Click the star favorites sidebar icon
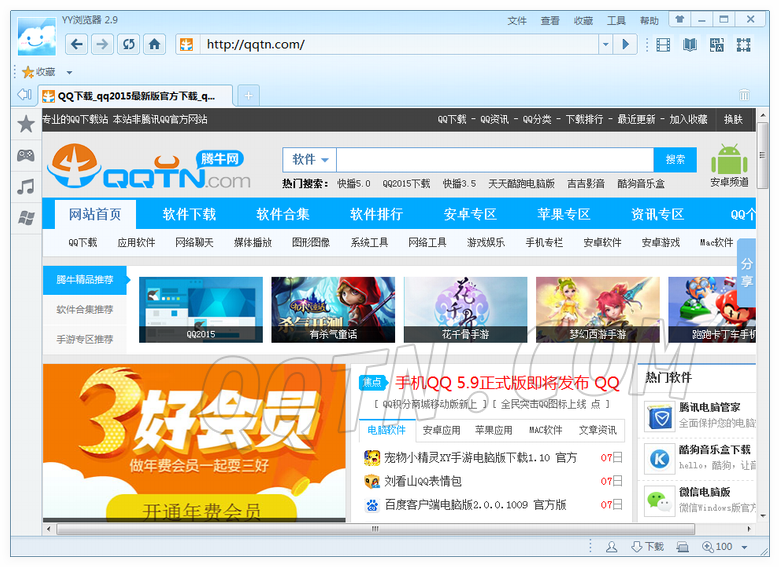 tap(26, 124)
